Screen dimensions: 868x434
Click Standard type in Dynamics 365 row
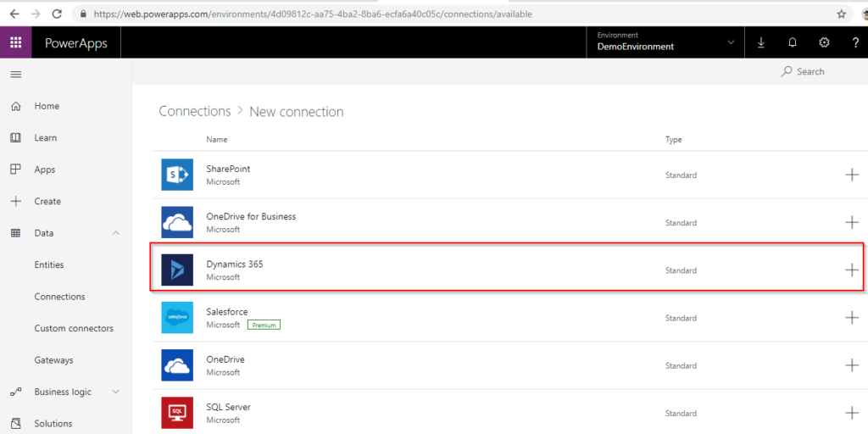(x=681, y=270)
